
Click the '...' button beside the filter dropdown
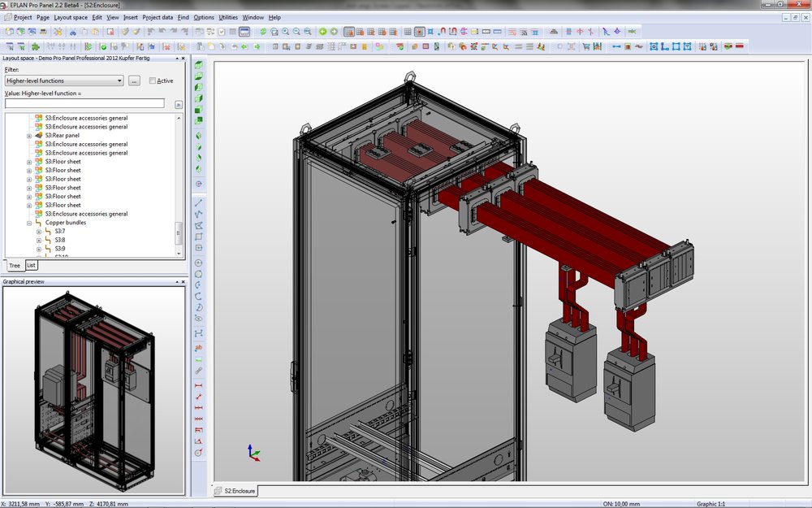pos(134,80)
